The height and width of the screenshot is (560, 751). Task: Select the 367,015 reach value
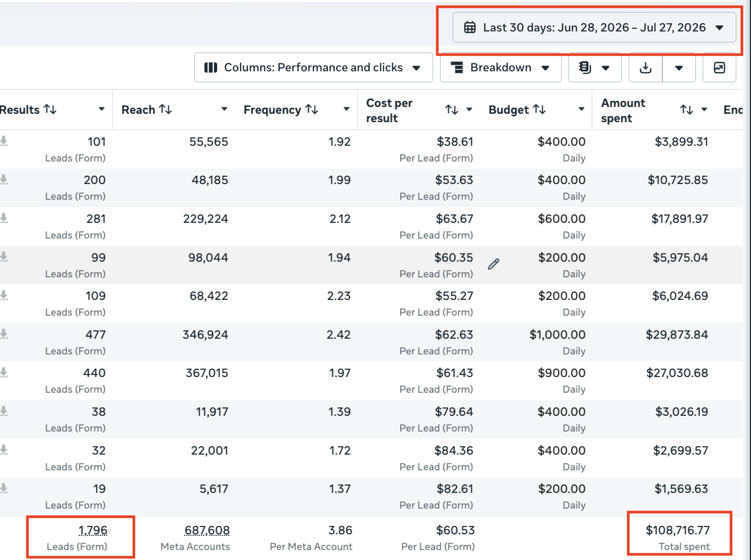tap(207, 373)
